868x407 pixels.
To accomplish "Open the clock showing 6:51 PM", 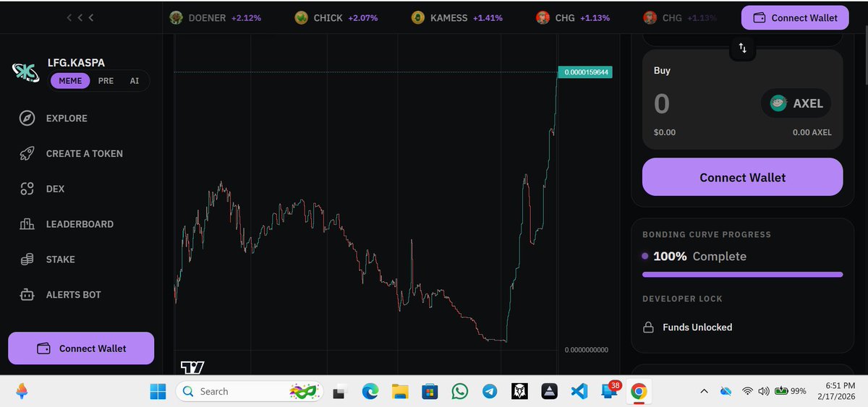I will 837,391.
